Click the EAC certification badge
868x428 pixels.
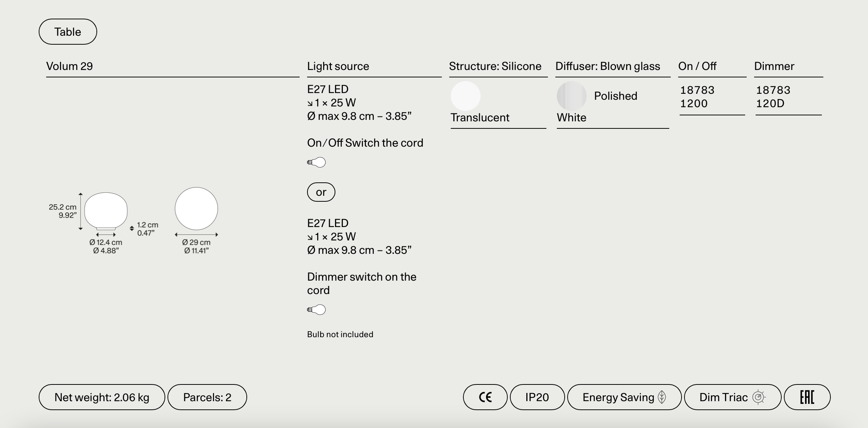[807, 397]
